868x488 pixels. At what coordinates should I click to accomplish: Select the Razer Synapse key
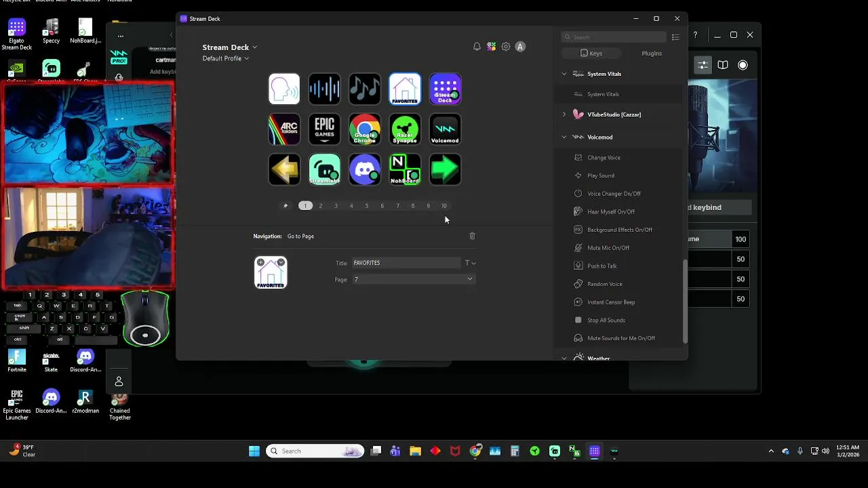[x=405, y=129]
